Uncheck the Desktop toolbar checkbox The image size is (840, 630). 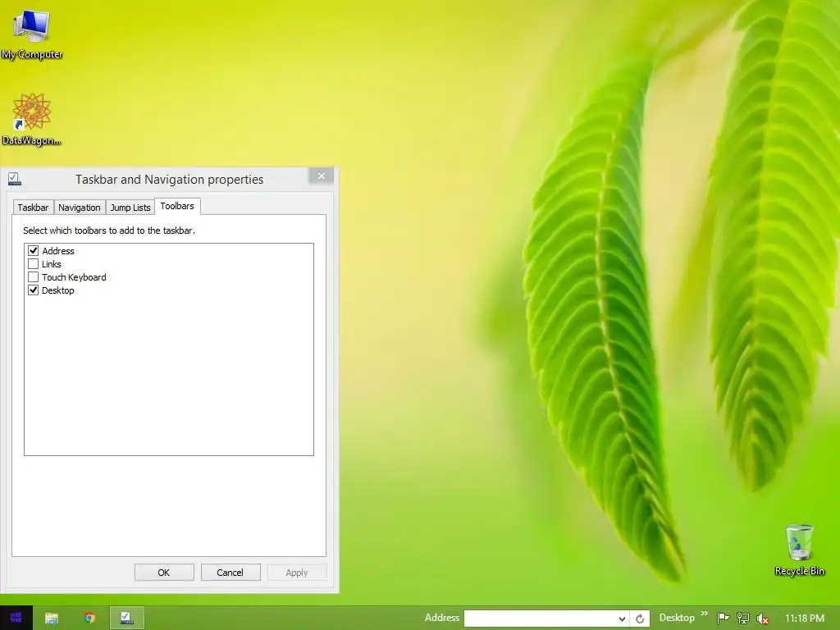coord(33,290)
